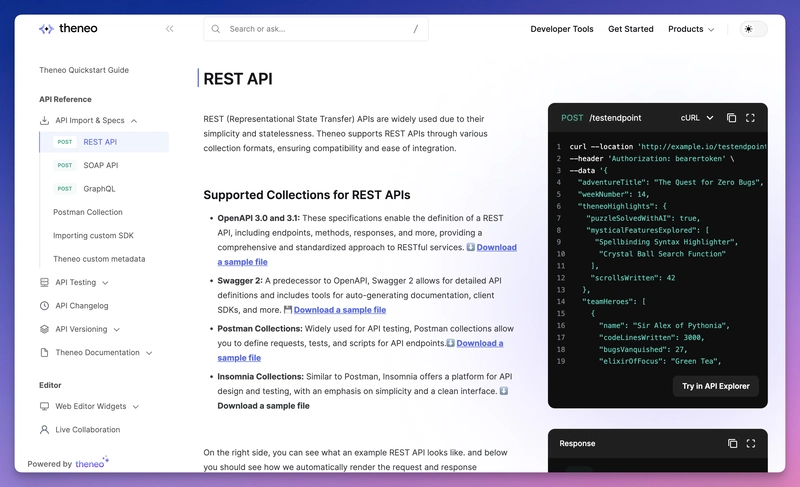
Task: Open Live Collaboration page
Action: click(88, 430)
